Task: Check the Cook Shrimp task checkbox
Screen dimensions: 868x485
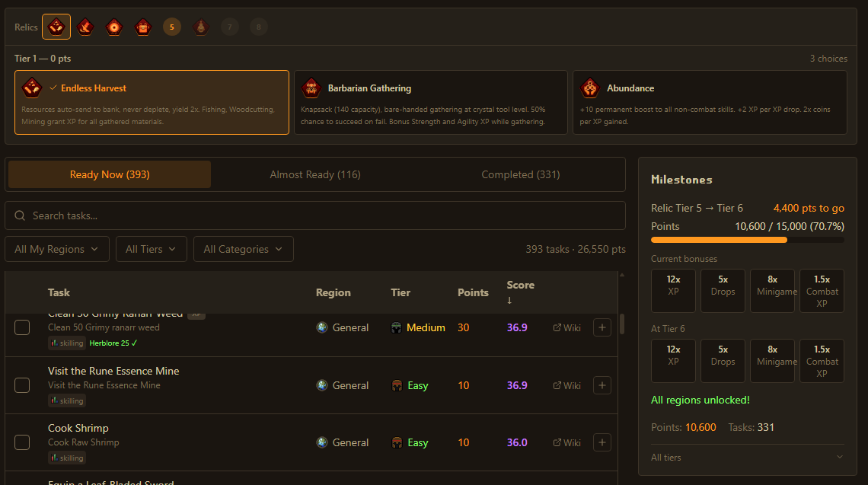Action: click(22, 442)
